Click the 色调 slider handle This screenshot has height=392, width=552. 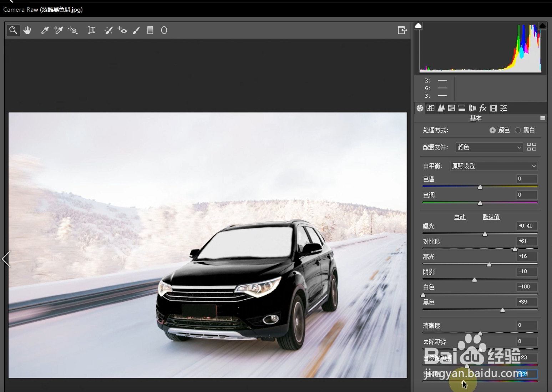tap(480, 203)
